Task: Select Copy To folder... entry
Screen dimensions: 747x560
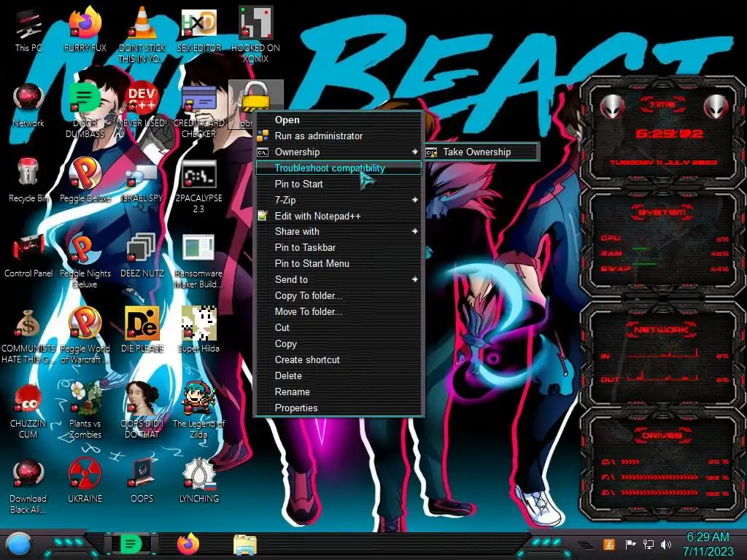Action: point(338,296)
